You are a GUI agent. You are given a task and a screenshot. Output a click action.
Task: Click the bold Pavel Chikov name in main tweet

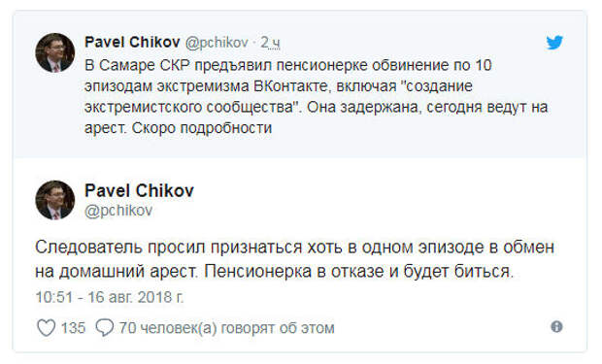click(x=139, y=191)
